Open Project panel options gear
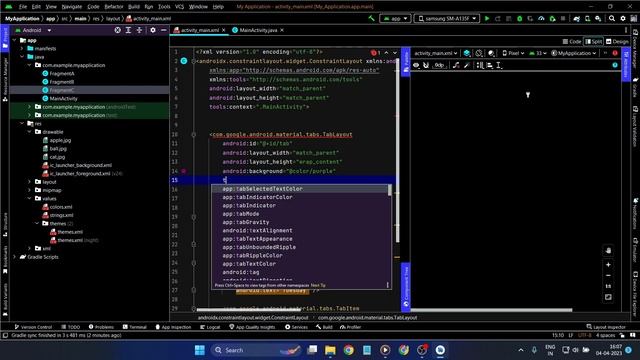 point(153,30)
